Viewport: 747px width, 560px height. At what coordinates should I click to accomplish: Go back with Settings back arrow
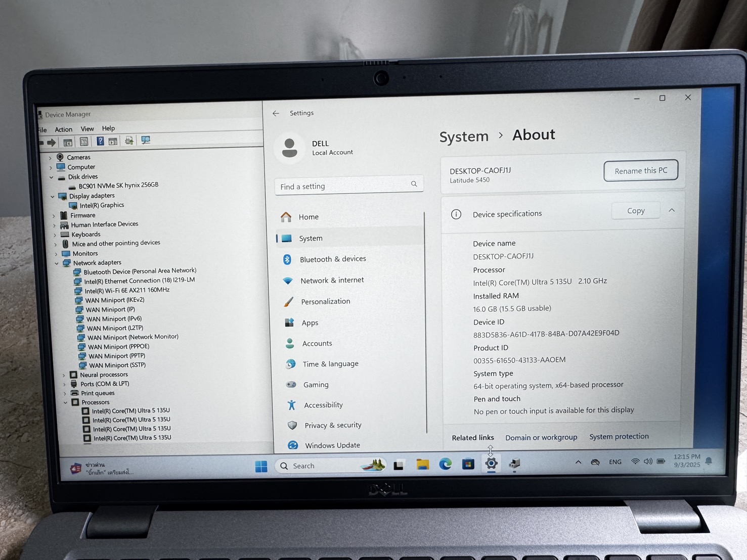[x=276, y=113]
